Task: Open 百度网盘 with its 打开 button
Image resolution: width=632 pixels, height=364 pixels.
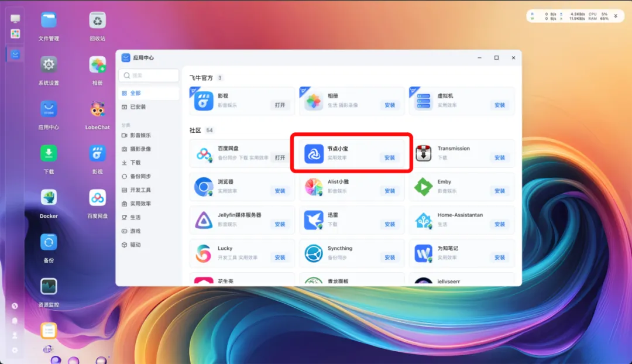Action: tap(280, 157)
